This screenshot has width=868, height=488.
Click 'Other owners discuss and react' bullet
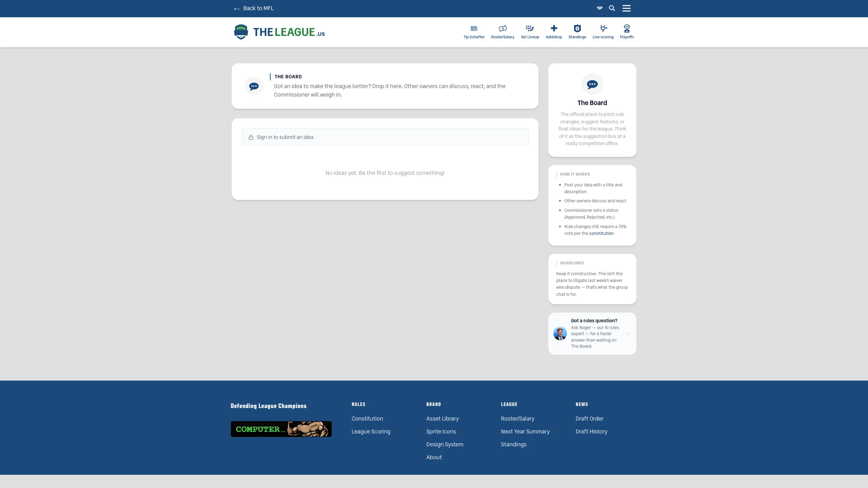[595, 201]
